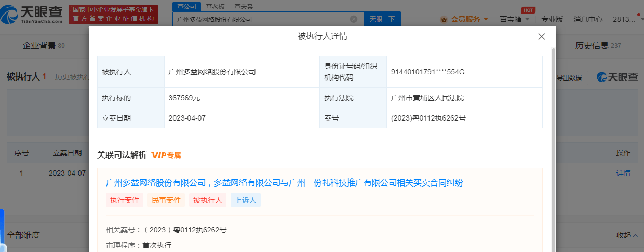This screenshot has height=252, width=644.
Task: Open the 百宝箱 dropdown menu
Action: pyautogui.click(x=515, y=19)
